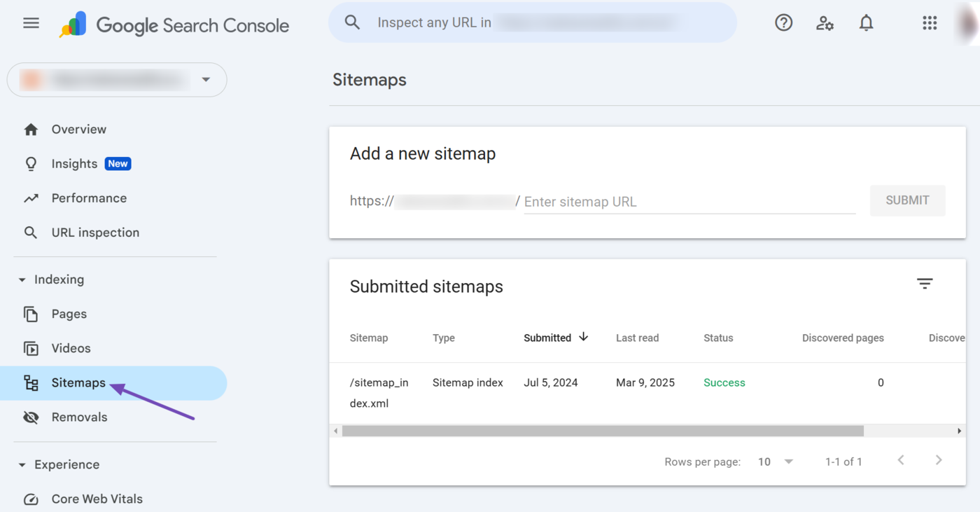Focus the Enter sitemap URL field
The width and height of the screenshot is (980, 512).
pos(689,202)
